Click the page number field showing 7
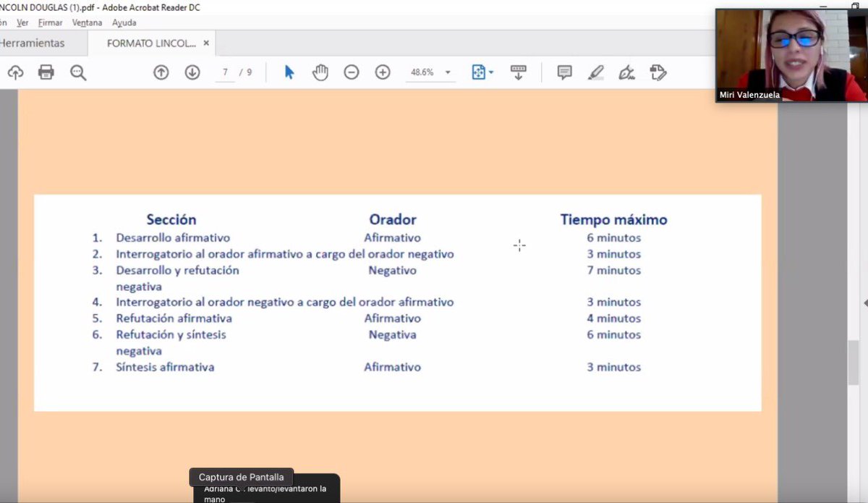Screen dimensions: 868x503 (x=225, y=72)
